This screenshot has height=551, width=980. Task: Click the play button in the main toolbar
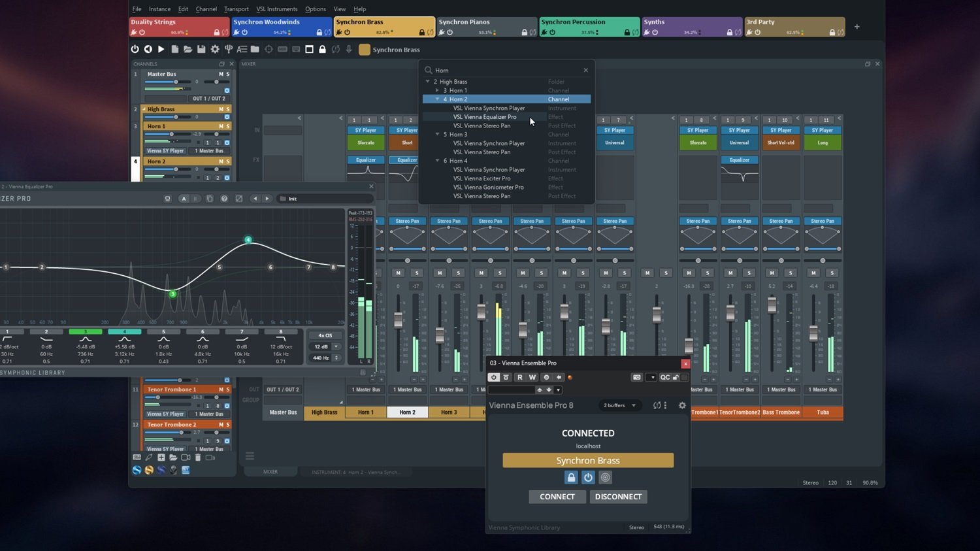(x=161, y=49)
